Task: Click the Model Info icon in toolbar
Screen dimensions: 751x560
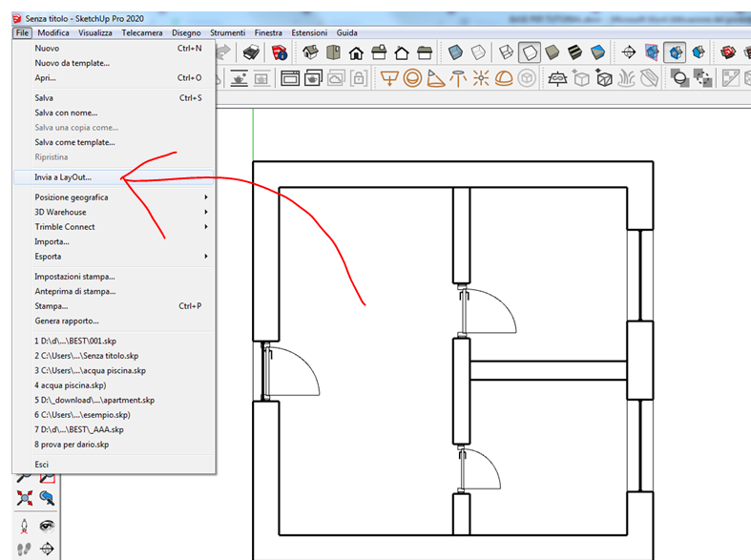Action: pos(280,52)
